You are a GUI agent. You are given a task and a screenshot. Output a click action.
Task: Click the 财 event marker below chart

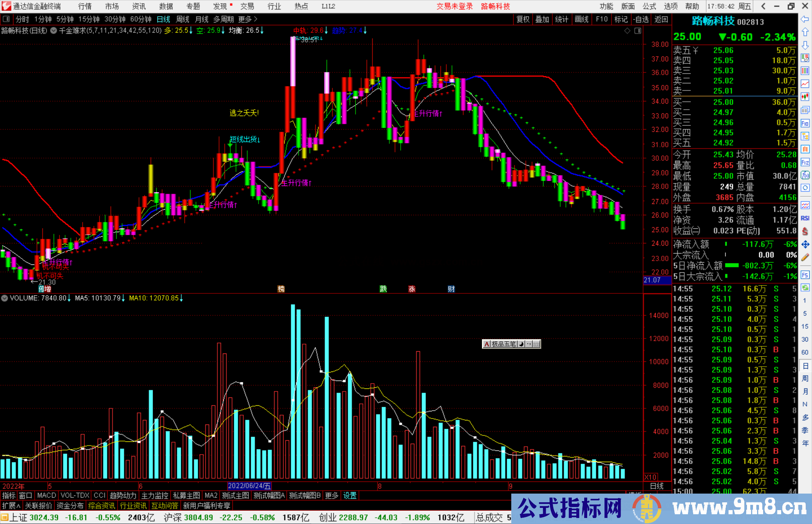pos(451,289)
